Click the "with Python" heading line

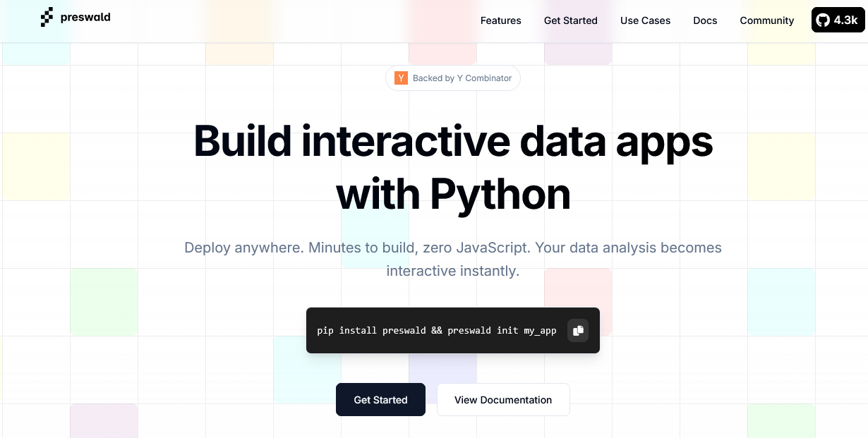453,194
